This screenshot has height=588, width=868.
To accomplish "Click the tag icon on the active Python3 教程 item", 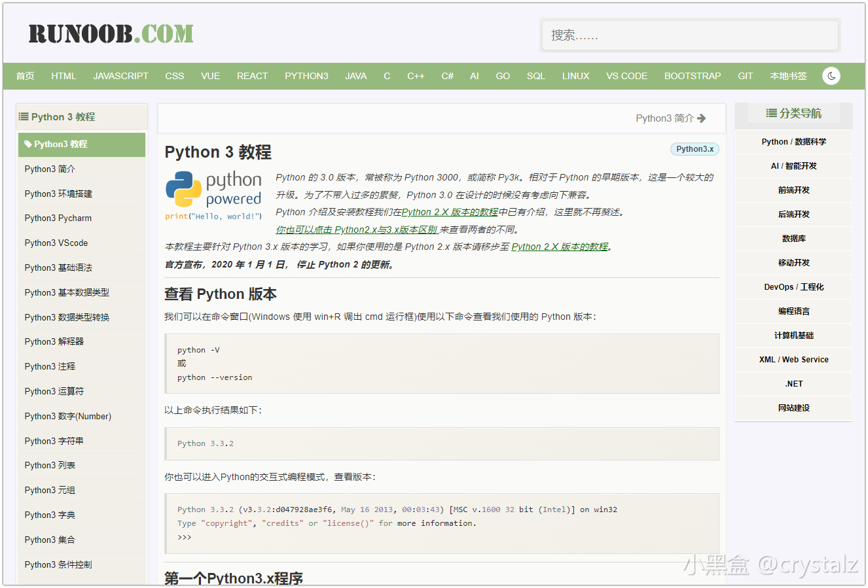I will click(x=28, y=144).
